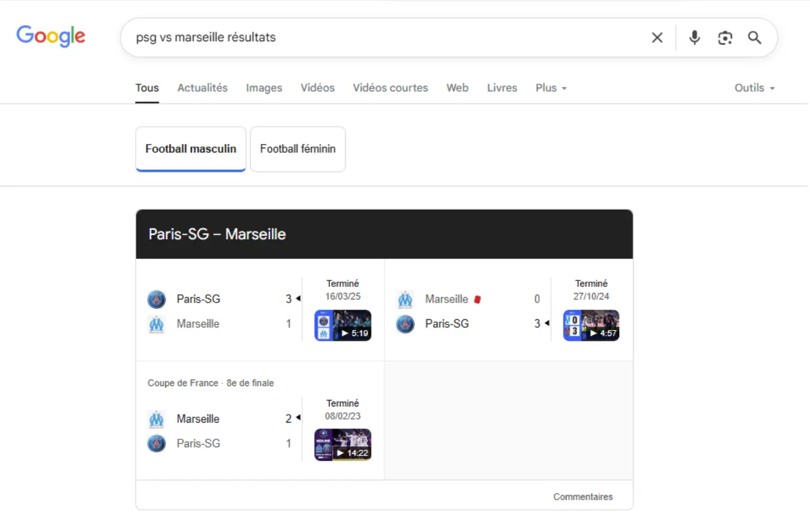810x532 pixels.
Task: Click Paris-SG name in 0-3 match
Action: click(x=447, y=324)
